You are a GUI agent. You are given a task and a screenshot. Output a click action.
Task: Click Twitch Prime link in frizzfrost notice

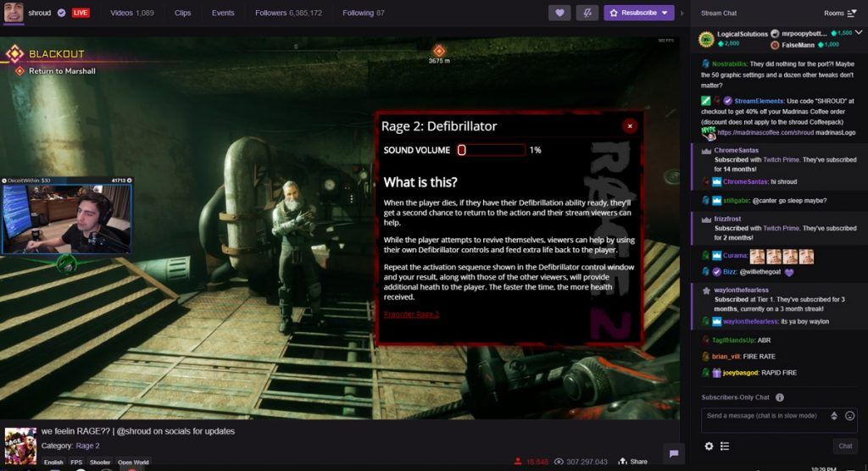(x=781, y=229)
